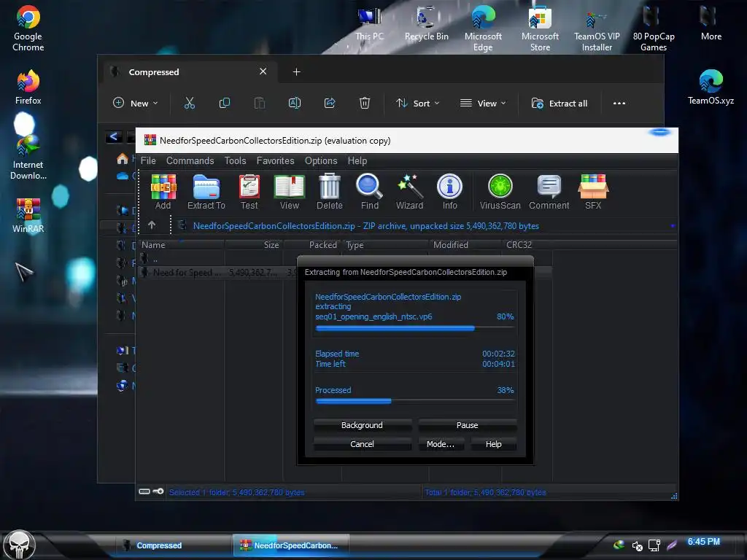Click the View book icon in WinRAR toolbar

(289, 192)
